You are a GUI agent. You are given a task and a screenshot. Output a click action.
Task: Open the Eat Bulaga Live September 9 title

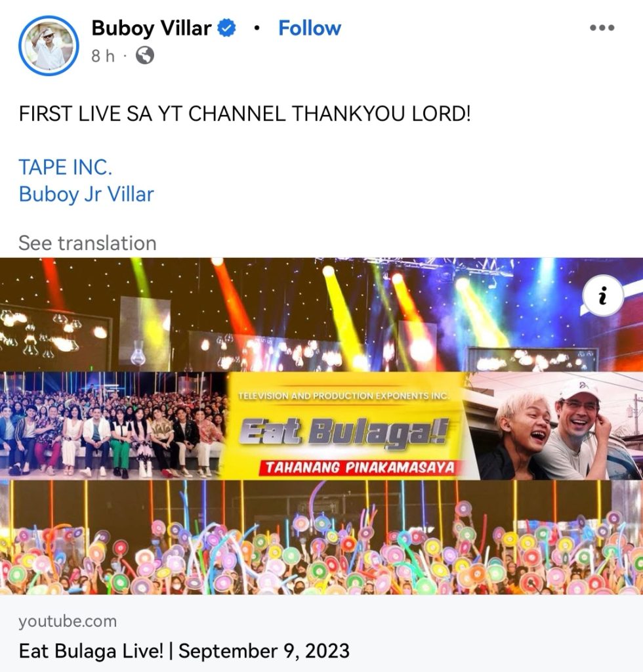click(184, 651)
